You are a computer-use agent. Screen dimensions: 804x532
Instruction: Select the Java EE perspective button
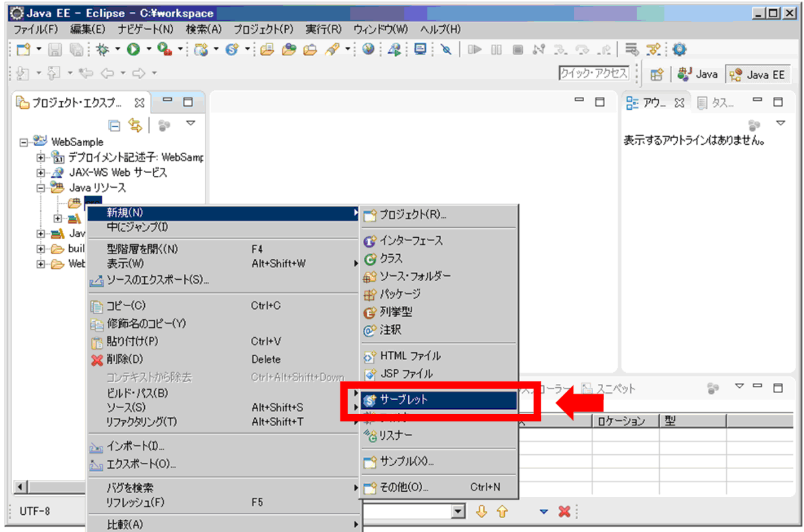[x=757, y=74]
